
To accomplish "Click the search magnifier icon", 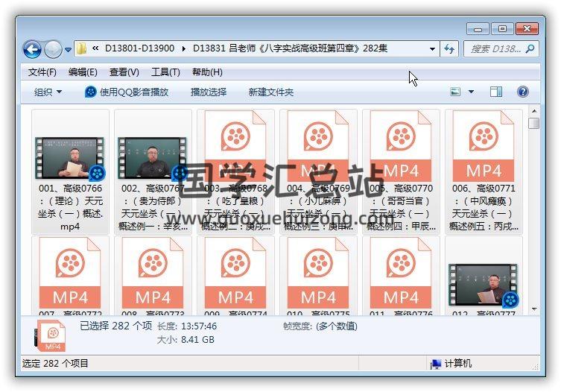I will (530, 49).
